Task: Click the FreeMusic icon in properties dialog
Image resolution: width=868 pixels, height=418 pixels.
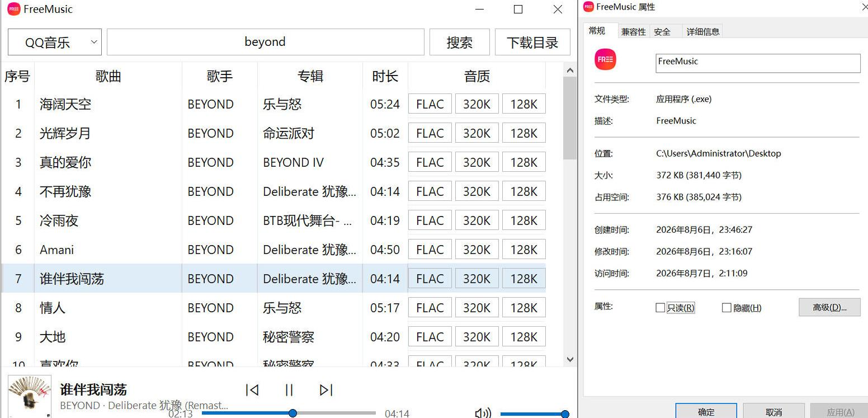Action: (x=606, y=59)
